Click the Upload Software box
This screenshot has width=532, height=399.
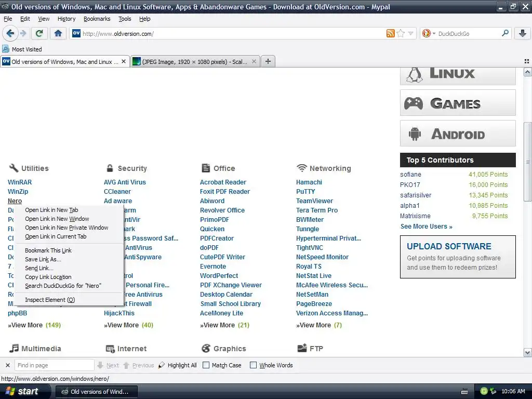pos(458,257)
